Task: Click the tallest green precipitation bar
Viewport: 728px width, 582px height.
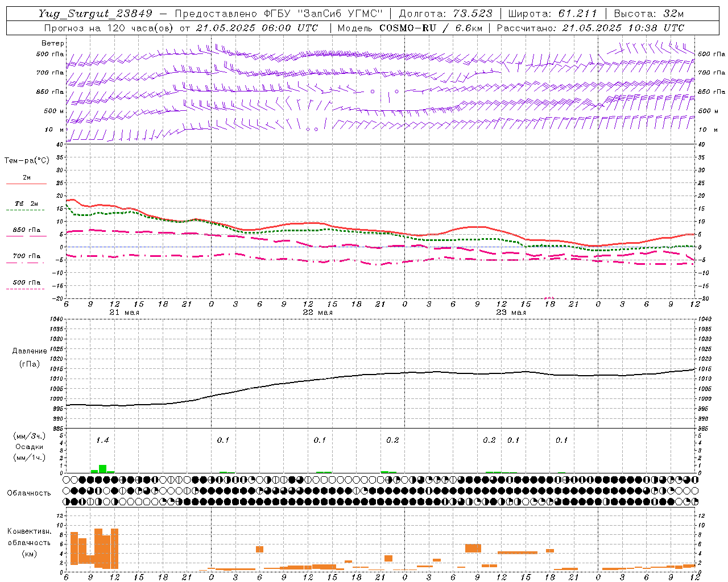Action: (102, 469)
